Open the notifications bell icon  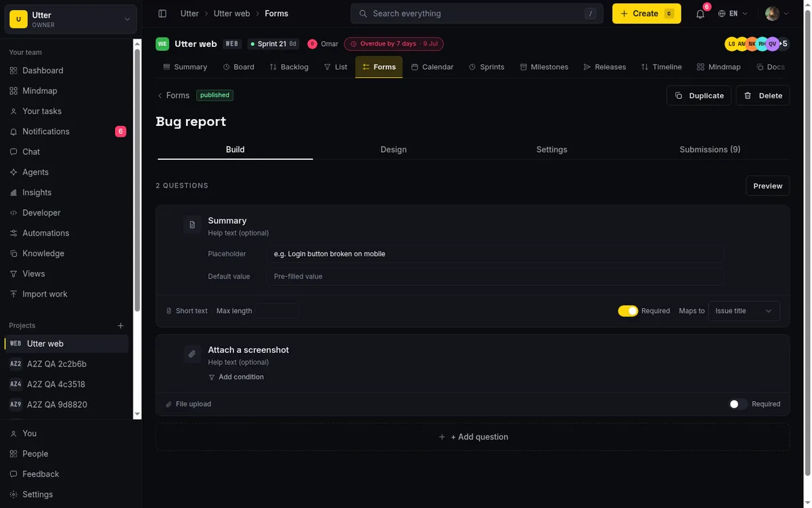pos(700,14)
